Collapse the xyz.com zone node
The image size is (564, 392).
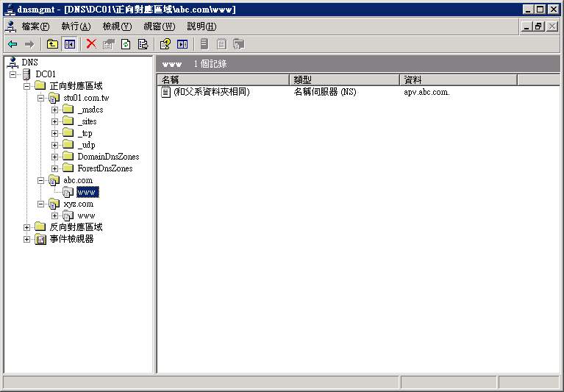(x=40, y=204)
